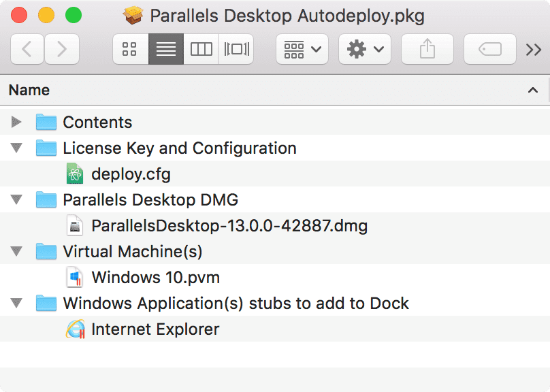The image size is (550, 392).
Task: Go forward with the right arrow button
Action: point(62,49)
